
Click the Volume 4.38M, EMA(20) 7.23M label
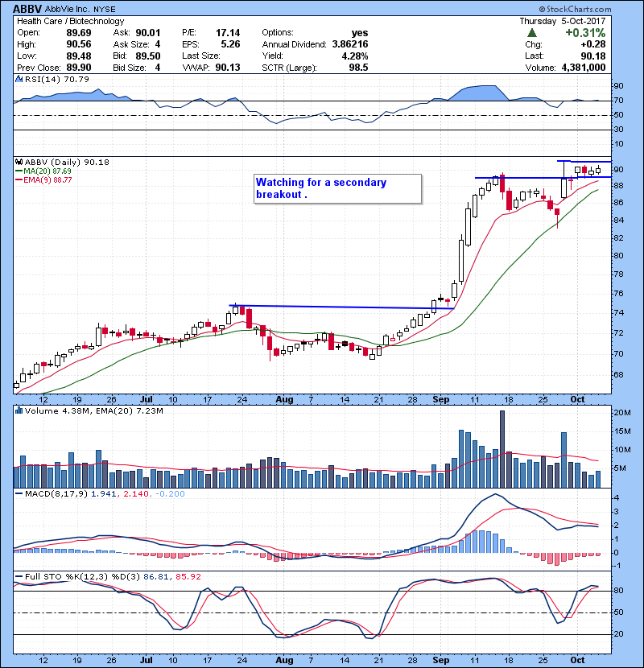pyautogui.click(x=93, y=410)
